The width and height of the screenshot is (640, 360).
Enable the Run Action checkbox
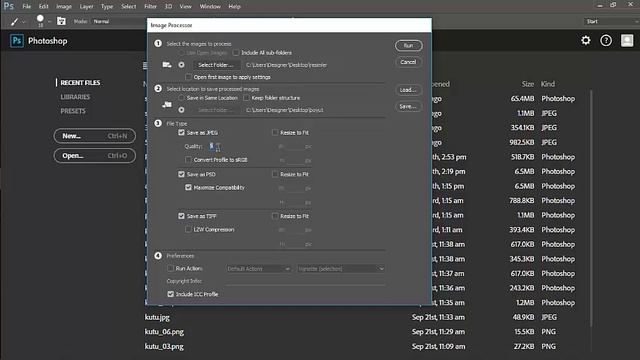(171, 269)
